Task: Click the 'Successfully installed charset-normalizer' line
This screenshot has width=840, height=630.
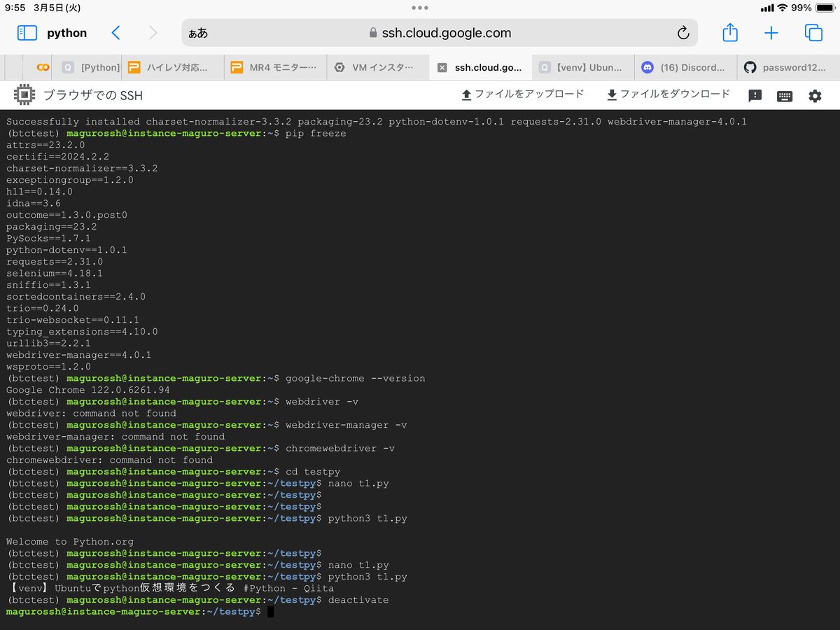Action: 377,121
